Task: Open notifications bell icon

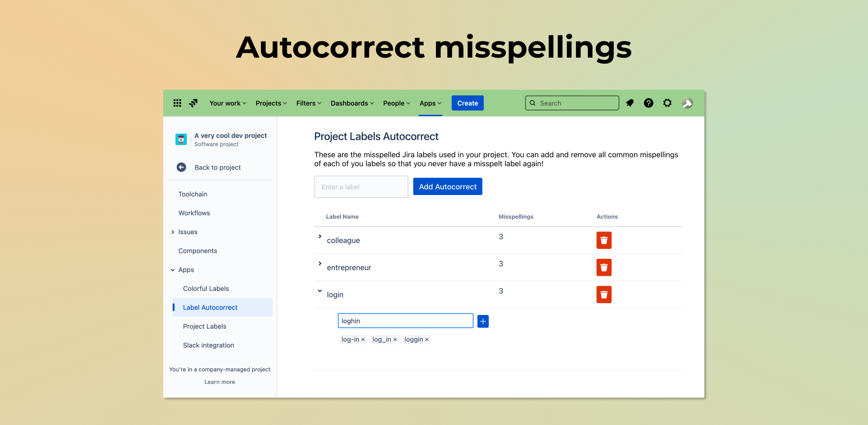Action: click(x=630, y=103)
